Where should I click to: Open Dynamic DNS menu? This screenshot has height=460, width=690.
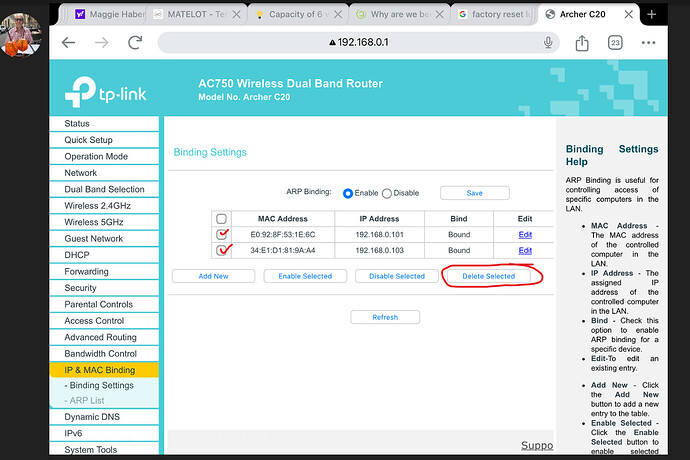tap(104, 416)
